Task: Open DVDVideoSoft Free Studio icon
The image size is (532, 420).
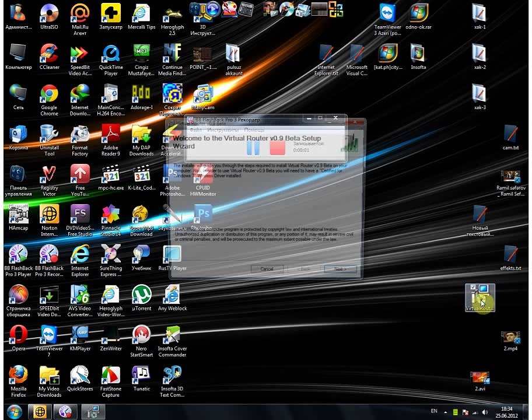Action: click(x=80, y=220)
